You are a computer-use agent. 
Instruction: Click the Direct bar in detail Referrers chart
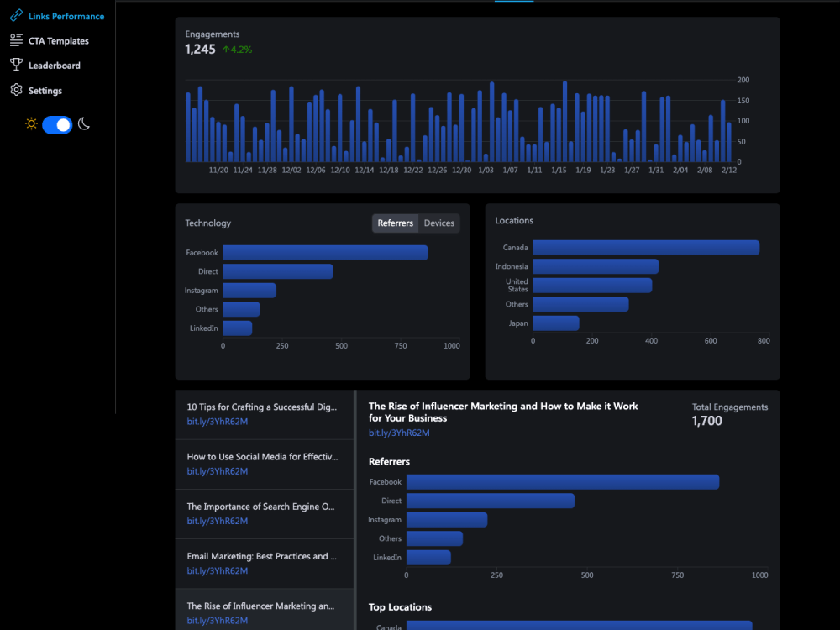click(x=491, y=501)
